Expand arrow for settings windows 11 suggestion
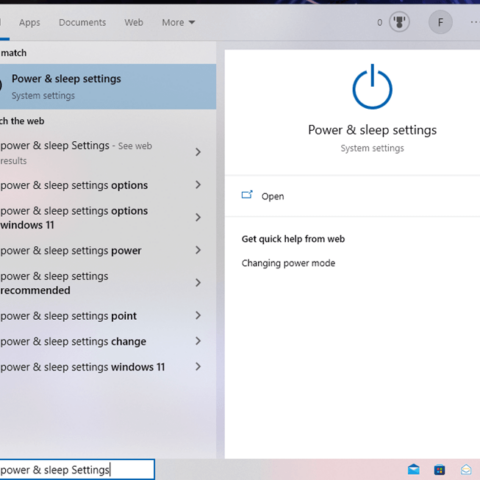The width and height of the screenshot is (480, 480). [x=198, y=367]
